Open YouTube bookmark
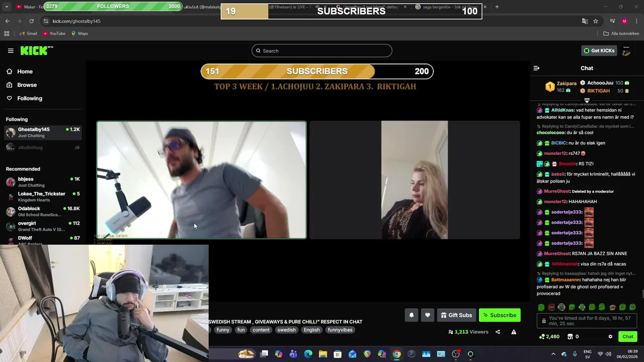 (54, 34)
